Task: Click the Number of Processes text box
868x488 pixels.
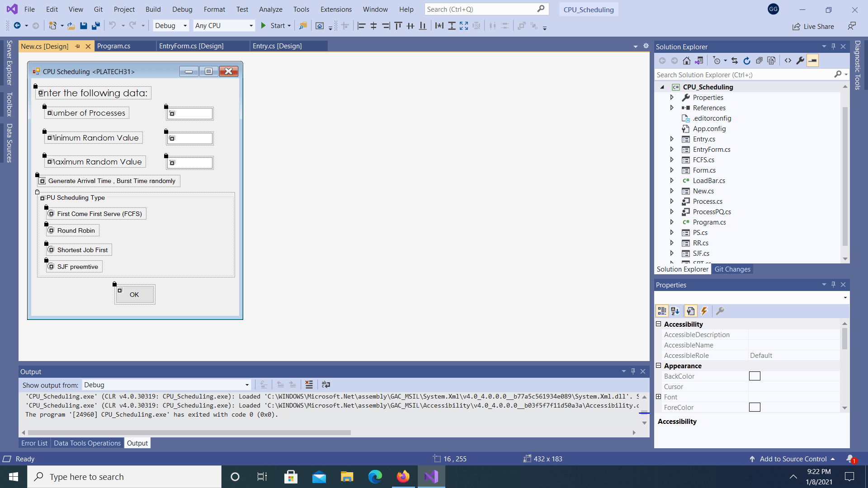Action: (x=191, y=113)
